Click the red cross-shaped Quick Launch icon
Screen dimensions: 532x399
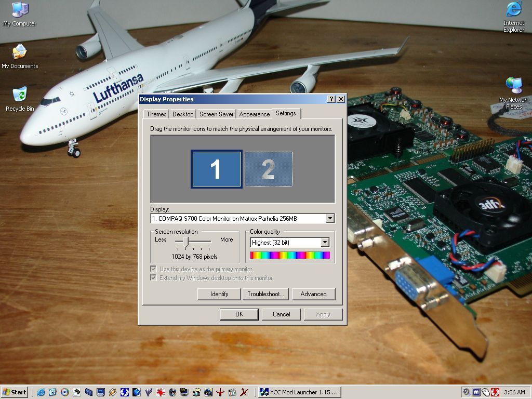coord(220,392)
